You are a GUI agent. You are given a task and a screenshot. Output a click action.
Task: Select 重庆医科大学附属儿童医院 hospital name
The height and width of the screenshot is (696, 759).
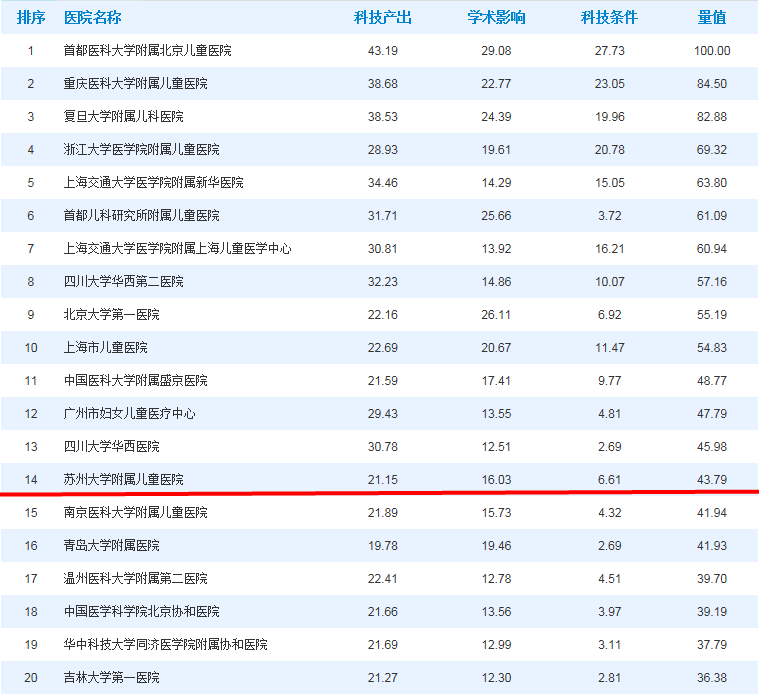pyautogui.click(x=136, y=83)
